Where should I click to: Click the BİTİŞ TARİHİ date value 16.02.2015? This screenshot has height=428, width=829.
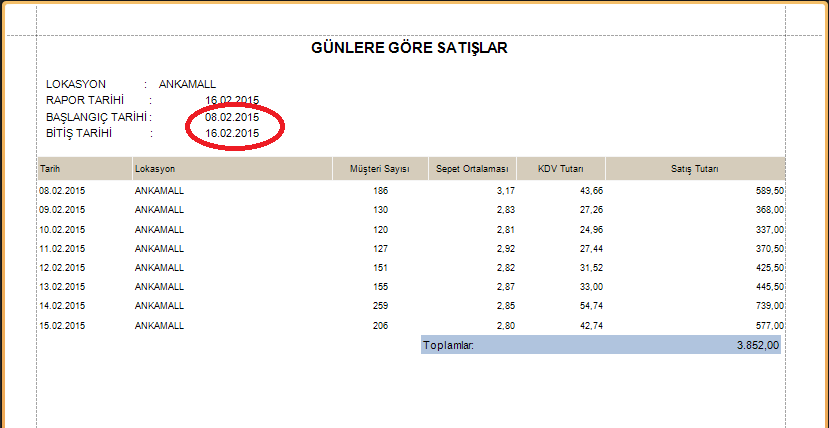click(x=232, y=133)
